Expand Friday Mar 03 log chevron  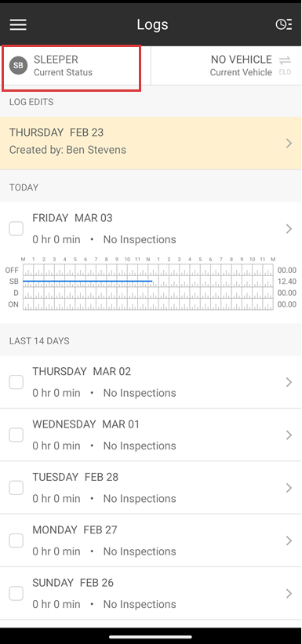pyautogui.click(x=289, y=229)
